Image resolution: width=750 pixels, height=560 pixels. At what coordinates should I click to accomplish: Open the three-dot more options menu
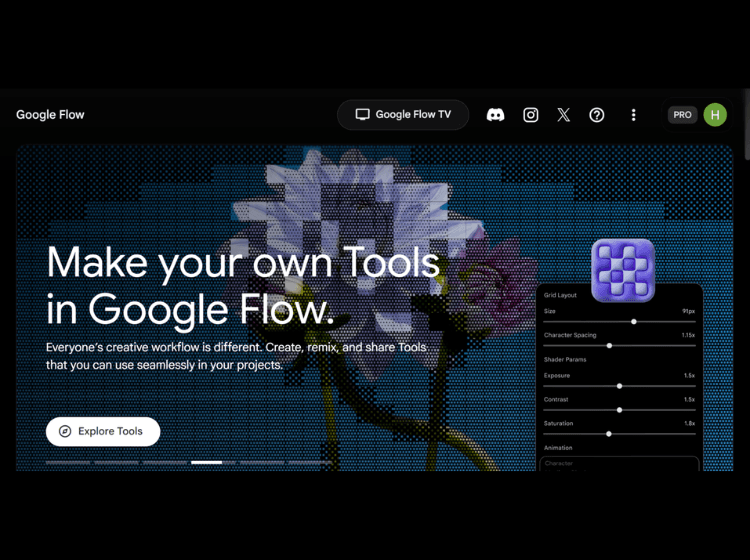click(x=633, y=115)
